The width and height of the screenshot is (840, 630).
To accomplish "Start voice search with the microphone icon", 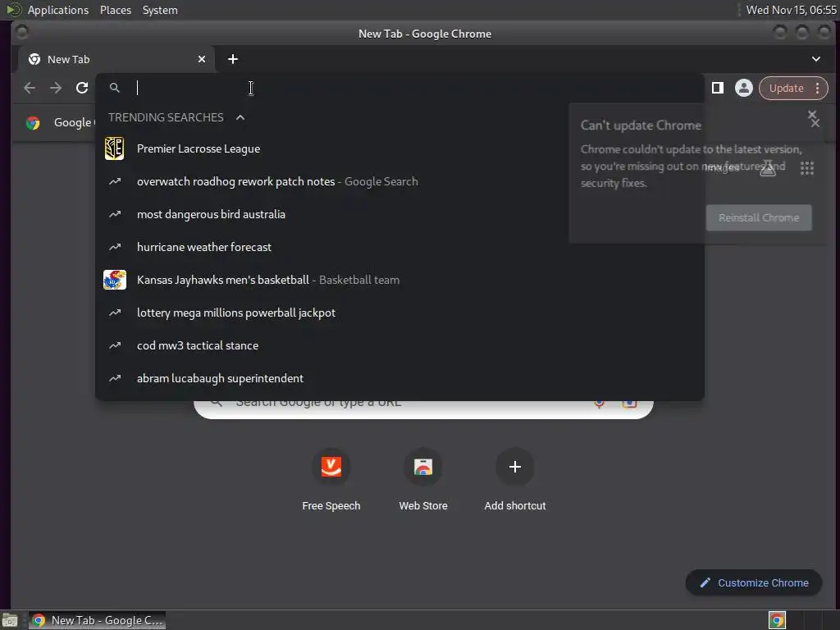I will [x=600, y=403].
